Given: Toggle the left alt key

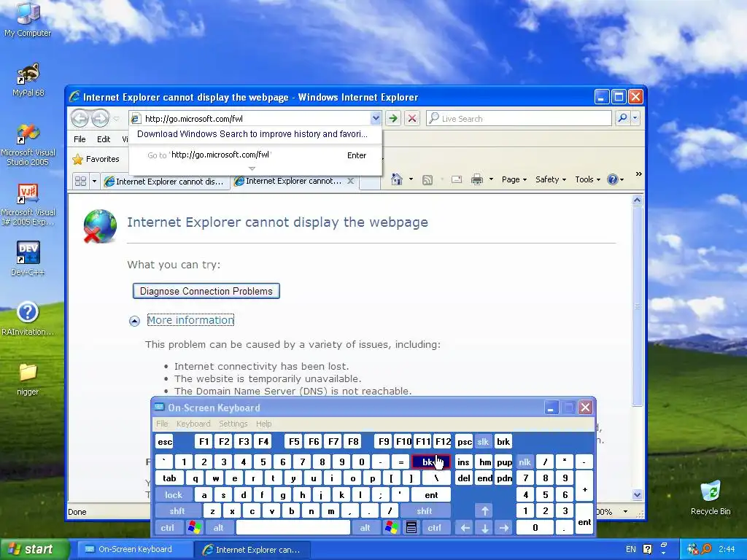Looking at the screenshot, I should pos(219,528).
